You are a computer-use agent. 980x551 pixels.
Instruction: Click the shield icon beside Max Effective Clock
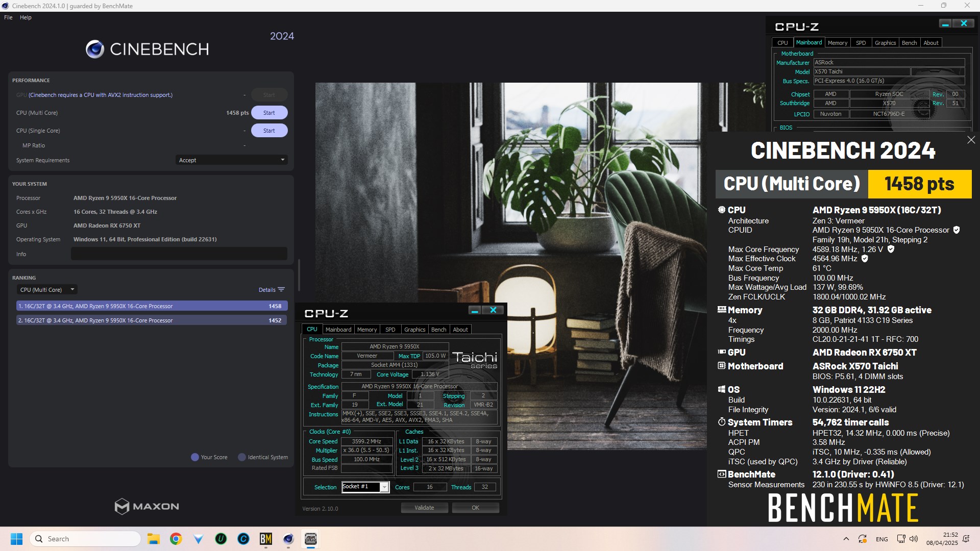865,259
